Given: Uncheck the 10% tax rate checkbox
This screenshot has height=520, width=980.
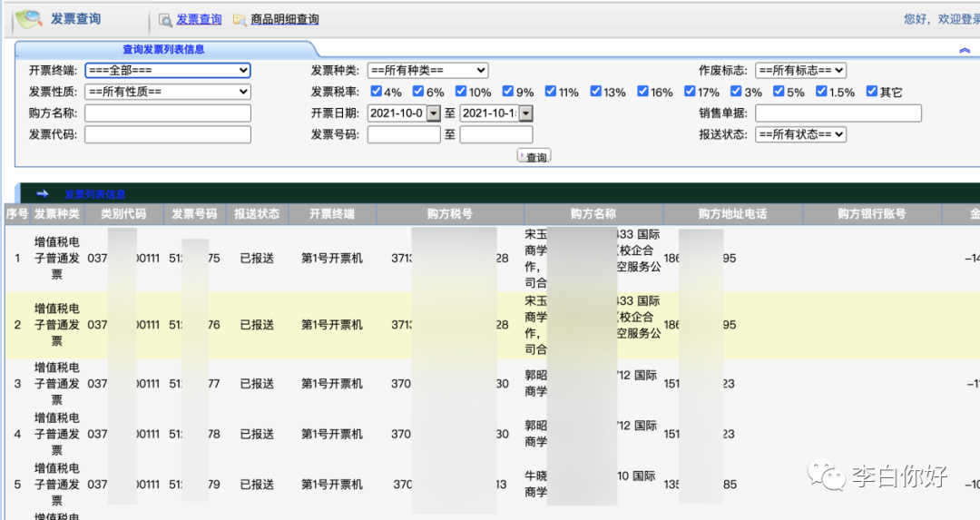Looking at the screenshot, I should 461,92.
